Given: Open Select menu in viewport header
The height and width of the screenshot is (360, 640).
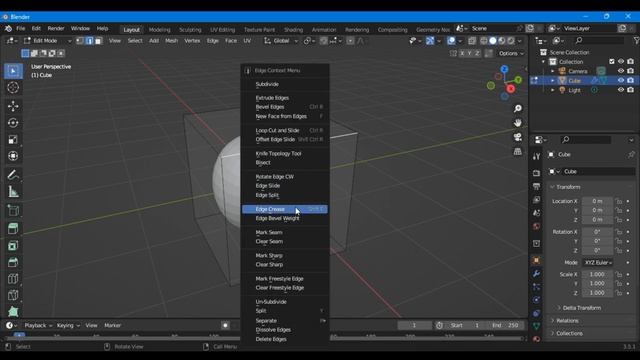Looking at the screenshot, I should pyautogui.click(x=135, y=41).
